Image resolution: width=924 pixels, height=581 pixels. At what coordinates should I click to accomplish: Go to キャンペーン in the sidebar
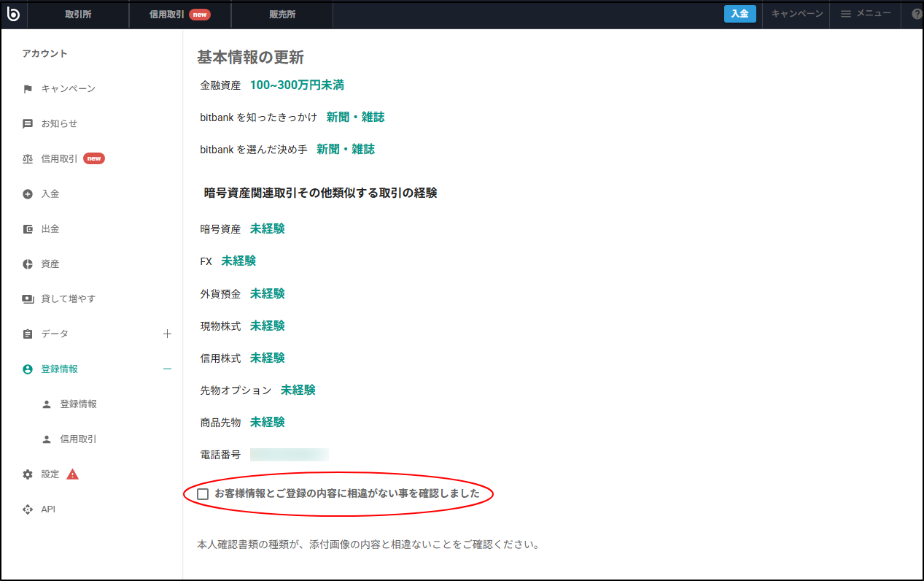coord(68,89)
